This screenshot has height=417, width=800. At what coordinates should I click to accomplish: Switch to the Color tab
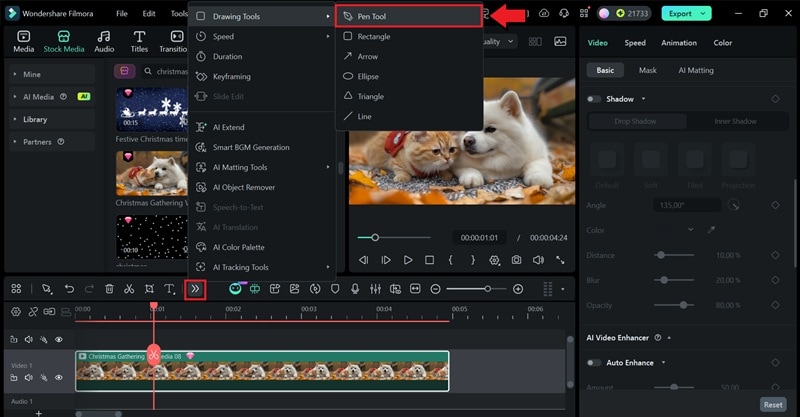722,43
